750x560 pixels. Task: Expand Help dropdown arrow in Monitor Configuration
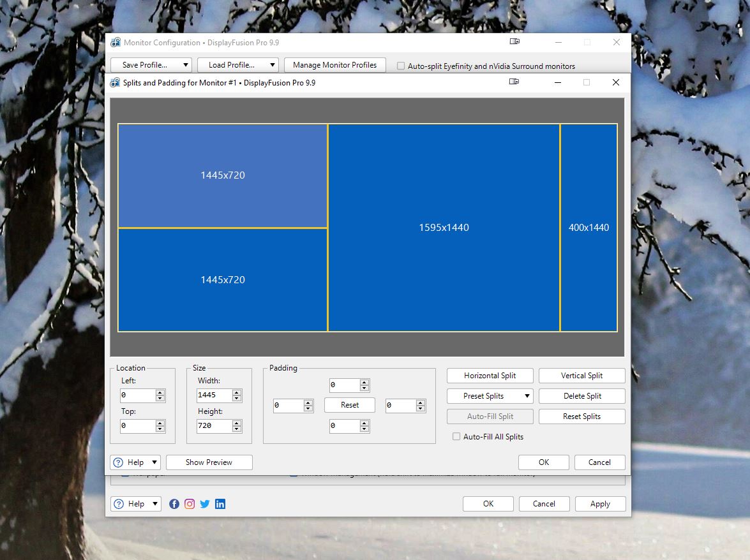point(155,504)
